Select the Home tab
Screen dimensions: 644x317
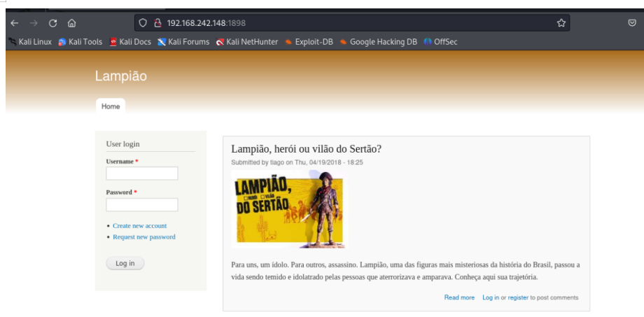tap(111, 106)
